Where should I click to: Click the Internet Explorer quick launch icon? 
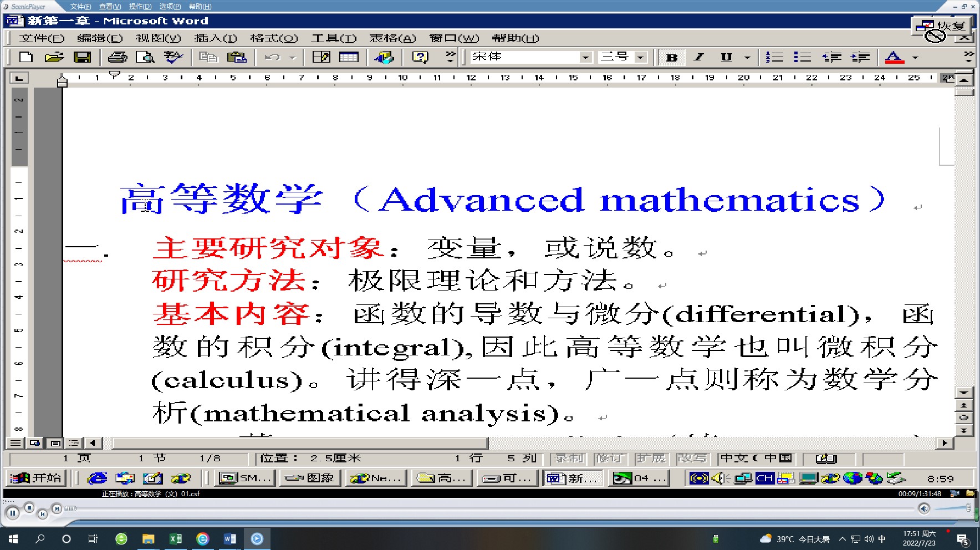(x=97, y=478)
